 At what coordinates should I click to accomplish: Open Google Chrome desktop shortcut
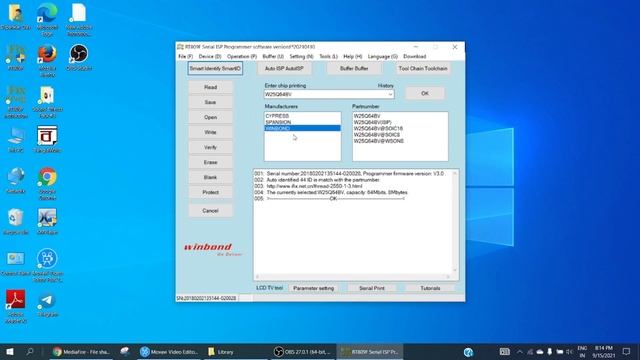coord(47,183)
